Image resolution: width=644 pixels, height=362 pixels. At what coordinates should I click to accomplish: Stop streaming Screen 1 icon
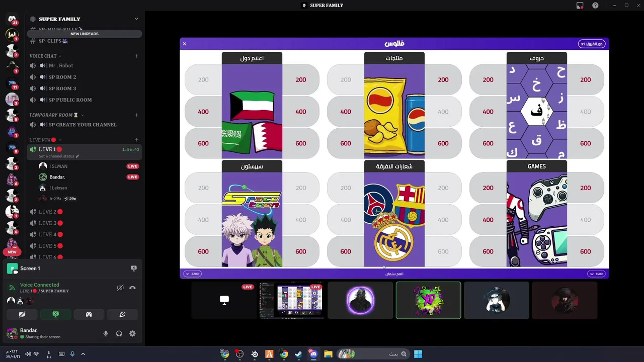(134, 268)
